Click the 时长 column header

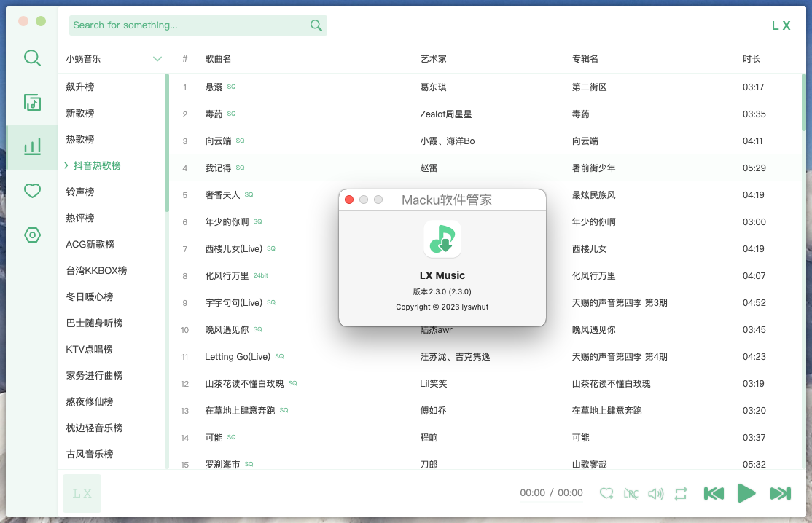click(x=752, y=59)
